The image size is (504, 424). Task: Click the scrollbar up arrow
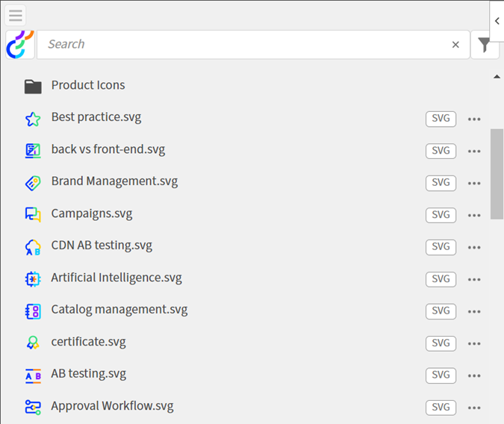coord(497,76)
